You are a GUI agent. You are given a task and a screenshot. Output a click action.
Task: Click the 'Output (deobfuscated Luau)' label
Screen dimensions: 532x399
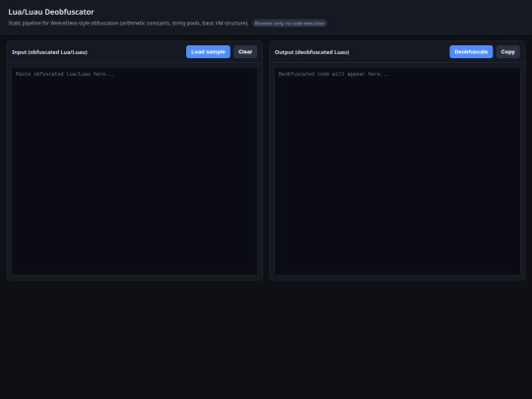coord(311,52)
